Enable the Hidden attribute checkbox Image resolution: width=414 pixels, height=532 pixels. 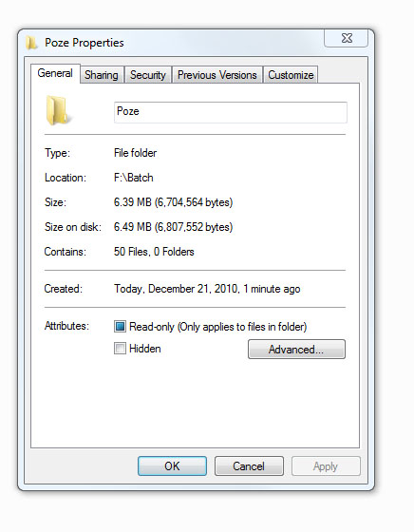pyautogui.click(x=120, y=349)
